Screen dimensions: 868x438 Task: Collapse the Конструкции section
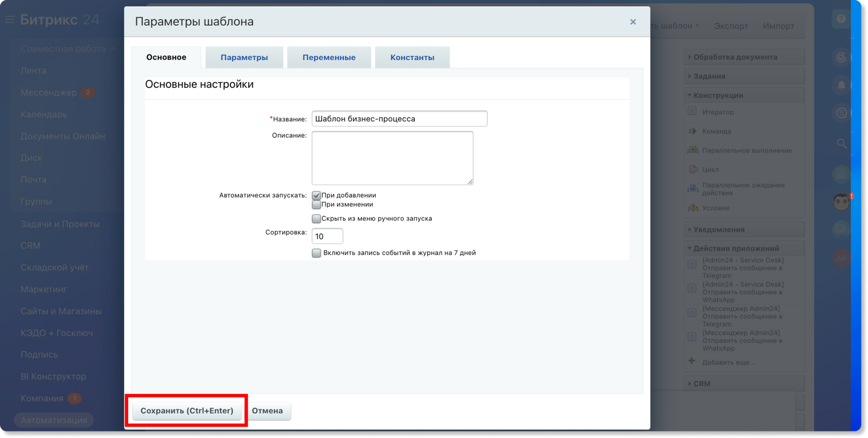[x=745, y=95]
